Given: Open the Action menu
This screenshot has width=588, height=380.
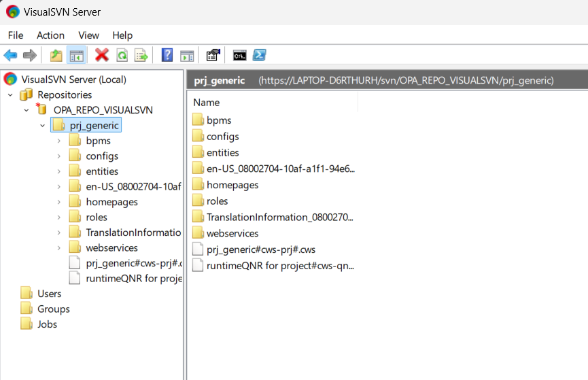Looking at the screenshot, I should point(50,35).
